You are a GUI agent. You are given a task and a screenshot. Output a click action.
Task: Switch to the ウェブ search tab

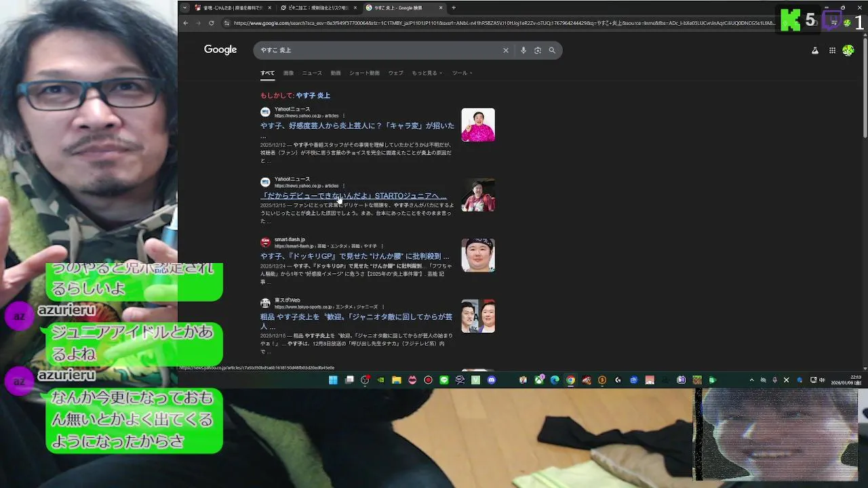coord(395,73)
